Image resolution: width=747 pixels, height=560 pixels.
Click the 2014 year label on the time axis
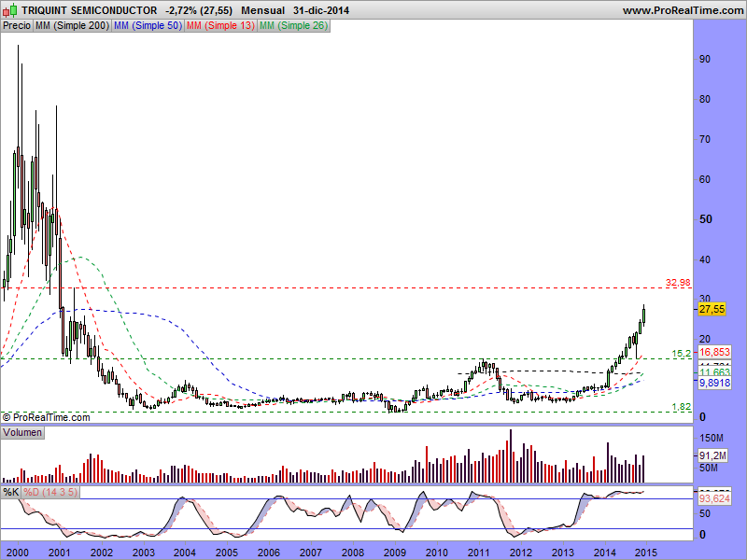click(x=604, y=553)
